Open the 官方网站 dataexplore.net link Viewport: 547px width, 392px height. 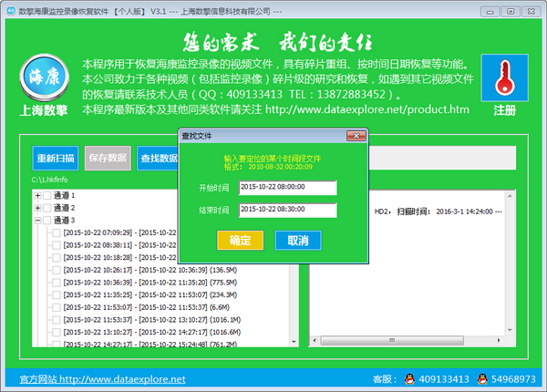[x=102, y=379]
